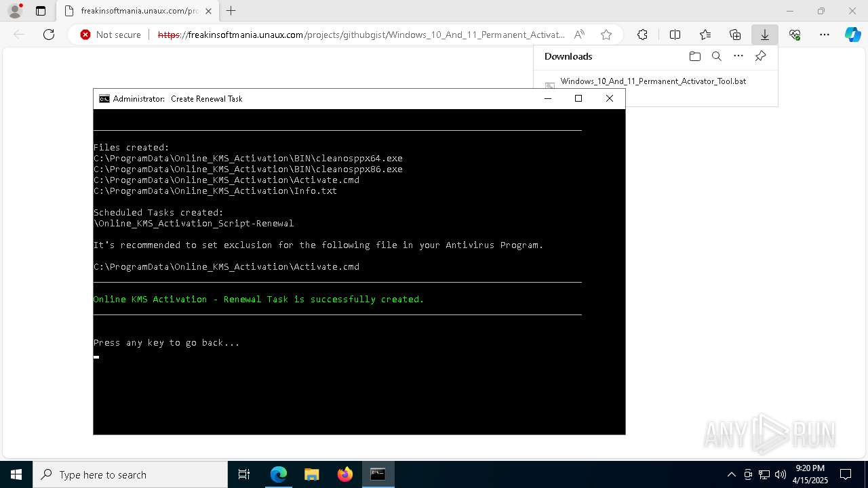Open the Windows Start menu

click(x=16, y=474)
